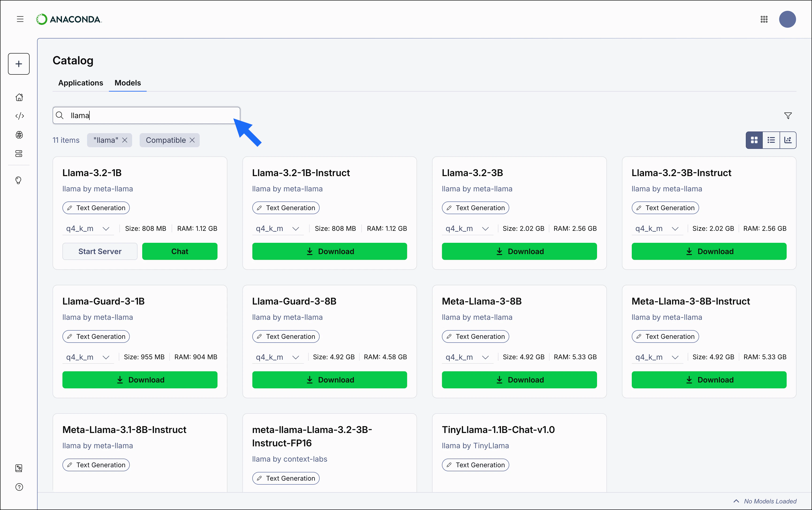812x510 pixels.
Task: Switch to the Applications tab
Action: tap(80, 83)
